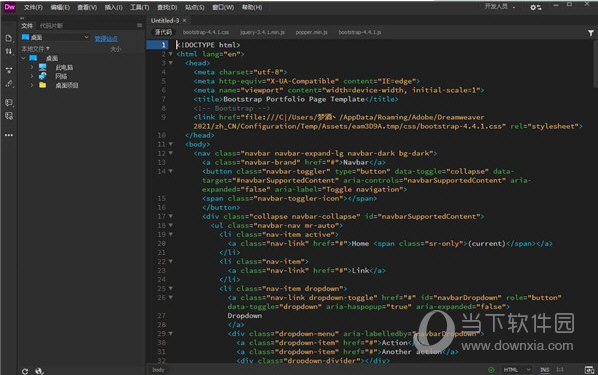The width and height of the screenshot is (598, 375).
Task: Open the Site (站点) menu
Action: [195, 7]
